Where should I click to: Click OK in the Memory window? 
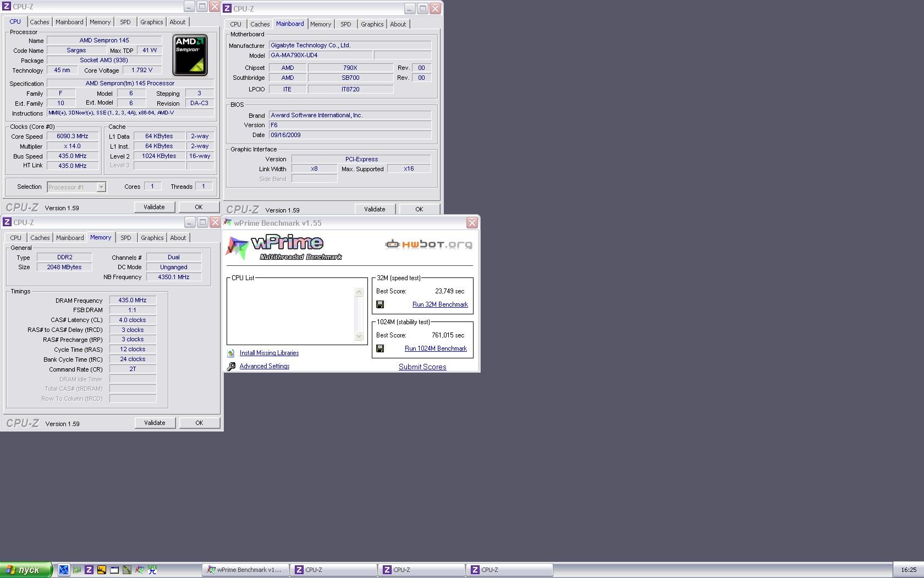[199, 423]
